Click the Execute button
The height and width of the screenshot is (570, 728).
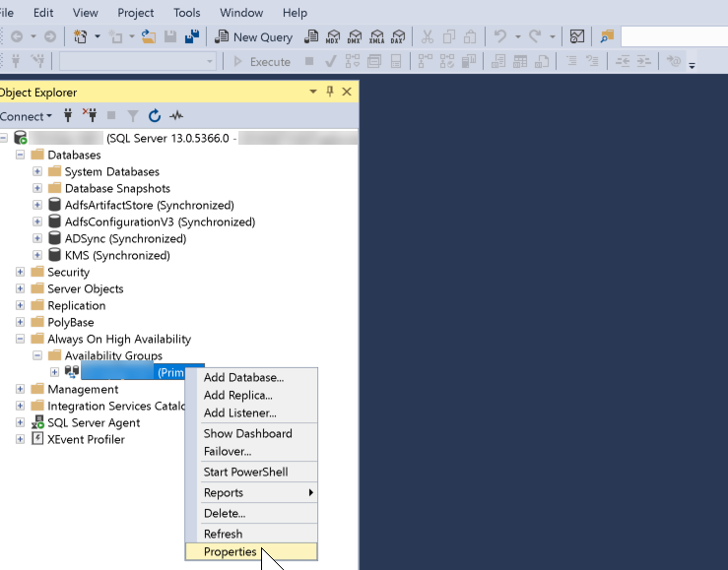[262, 62]
